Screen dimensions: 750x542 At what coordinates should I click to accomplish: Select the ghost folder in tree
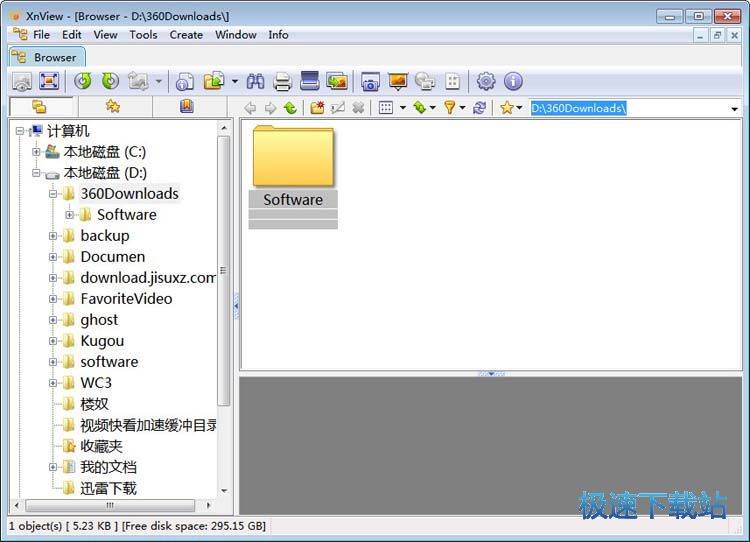[99, 320]
